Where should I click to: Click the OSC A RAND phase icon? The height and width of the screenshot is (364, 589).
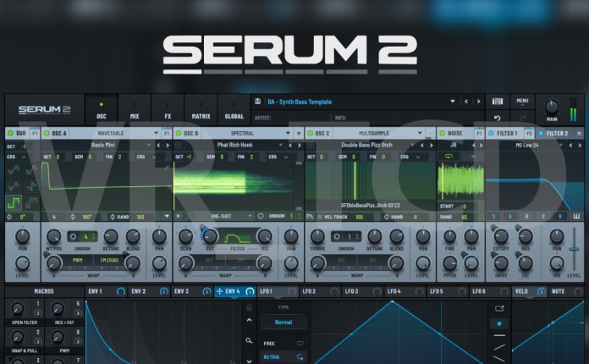pos(113,217)
